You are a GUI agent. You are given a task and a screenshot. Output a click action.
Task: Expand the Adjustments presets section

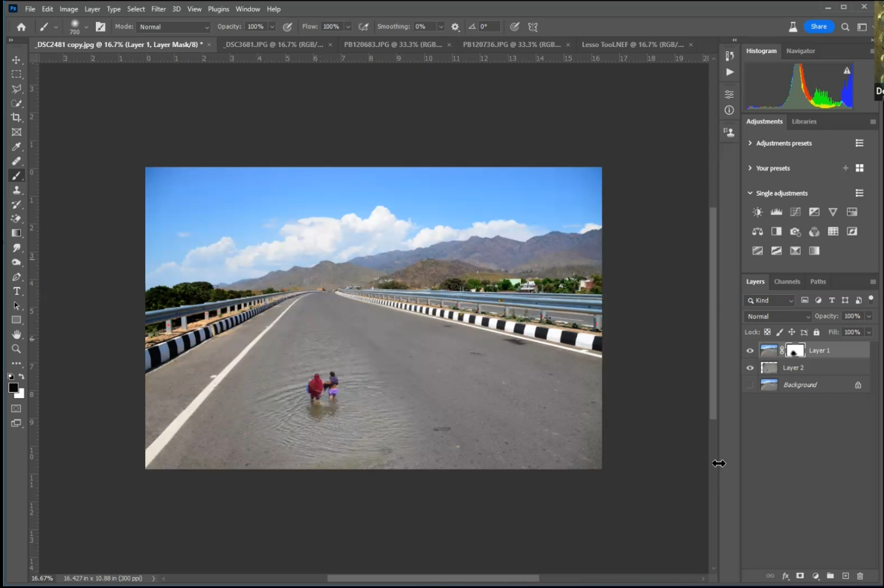tap(750, 144)
